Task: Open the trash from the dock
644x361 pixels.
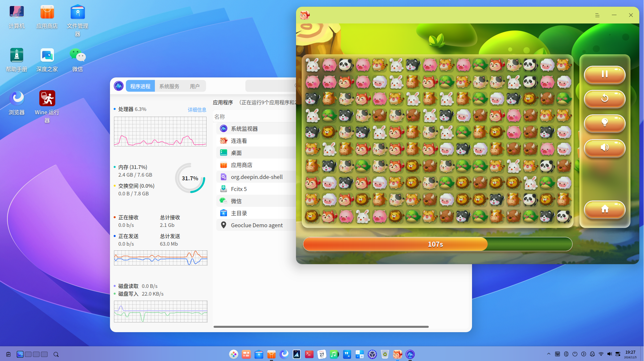Action: pos(385,354)
